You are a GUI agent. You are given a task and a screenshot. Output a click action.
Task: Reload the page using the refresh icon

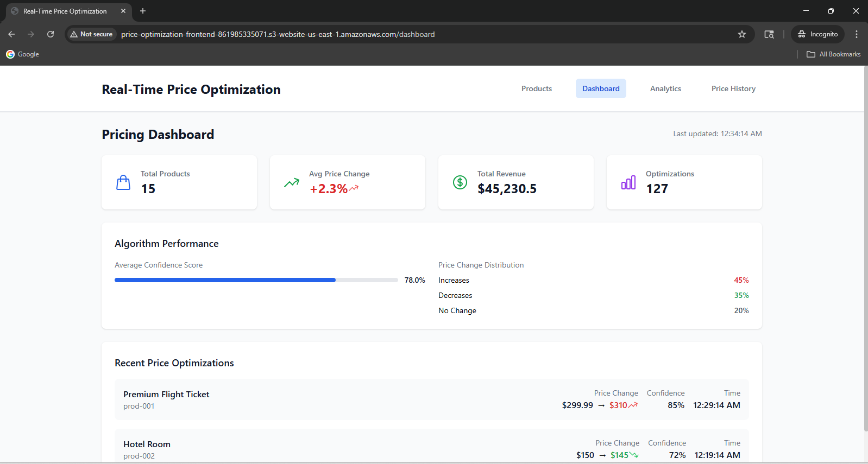coord(51,34)
